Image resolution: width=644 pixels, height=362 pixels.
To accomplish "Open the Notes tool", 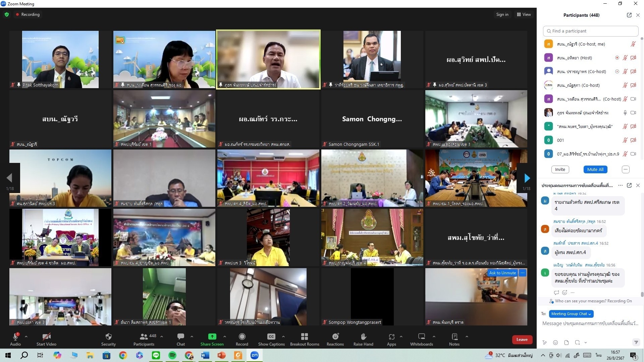I will pos(454,337).
